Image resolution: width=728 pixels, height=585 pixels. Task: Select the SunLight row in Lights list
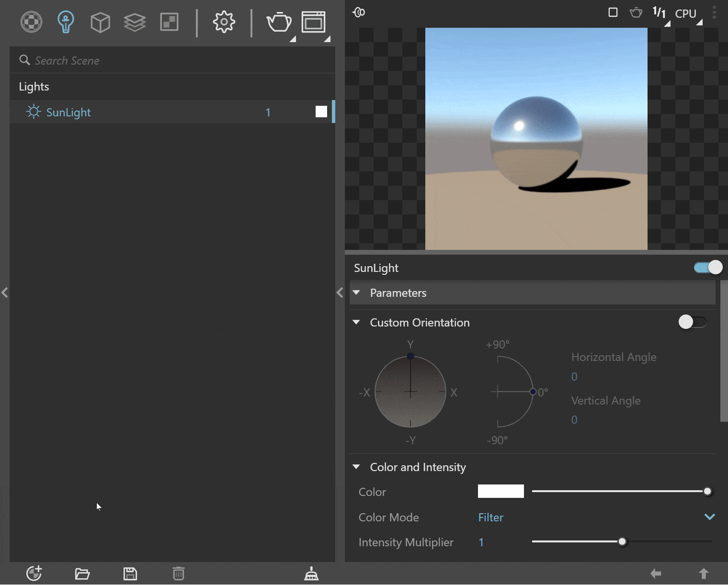[171, 112]
